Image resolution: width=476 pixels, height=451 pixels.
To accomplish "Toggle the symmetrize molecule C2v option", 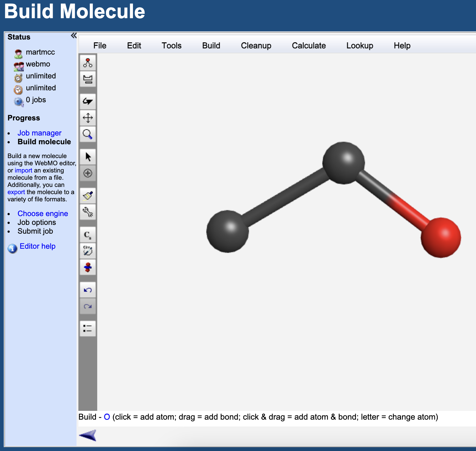I will (87, 251).
